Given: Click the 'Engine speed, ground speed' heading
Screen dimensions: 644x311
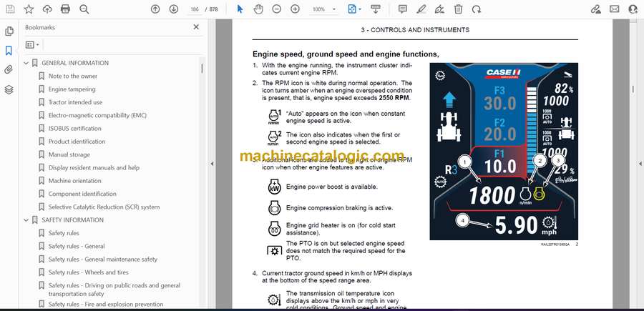Looking at the screenshot, I should point(346,54).
